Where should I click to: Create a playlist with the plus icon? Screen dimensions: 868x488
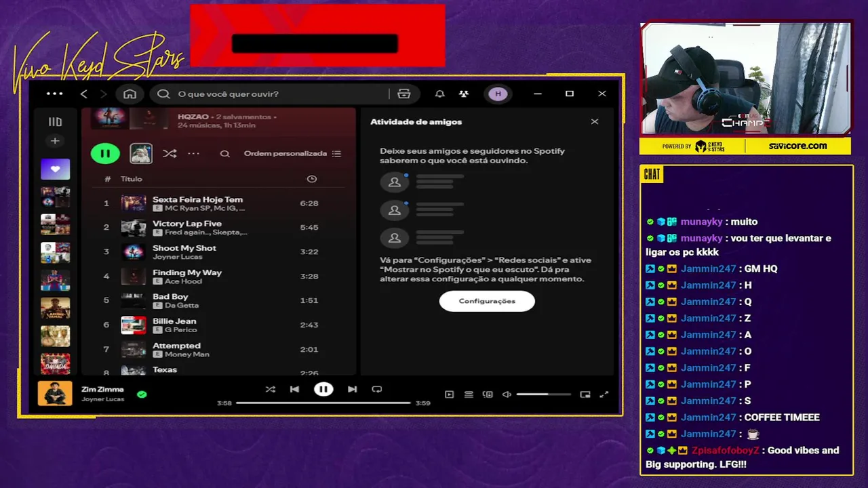click(55, 141)
